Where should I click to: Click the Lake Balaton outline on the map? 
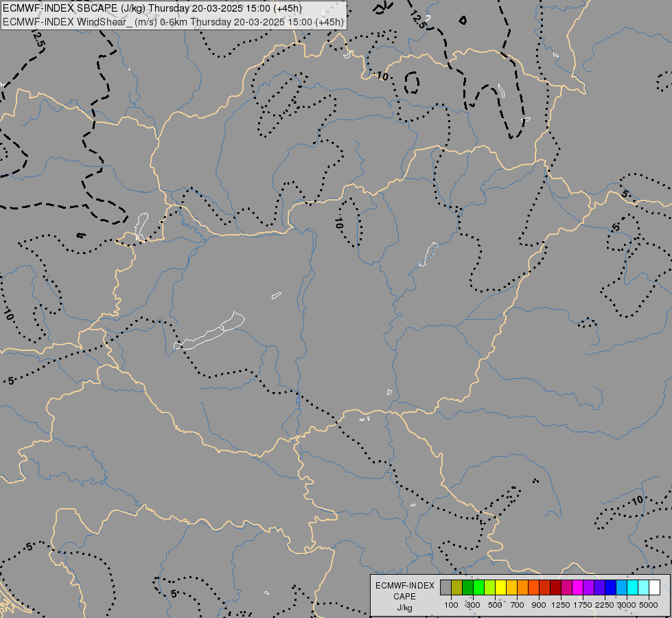pos(209,331)
